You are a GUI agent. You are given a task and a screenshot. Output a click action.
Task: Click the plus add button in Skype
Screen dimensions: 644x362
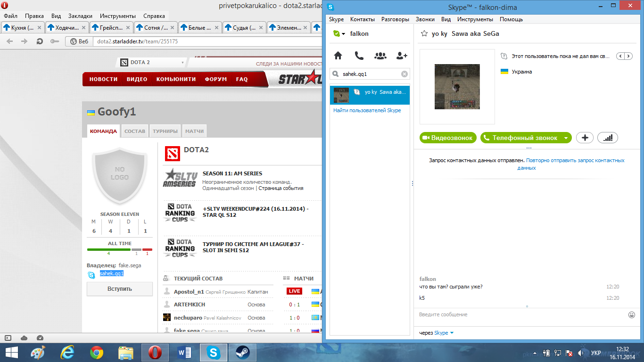585,138
